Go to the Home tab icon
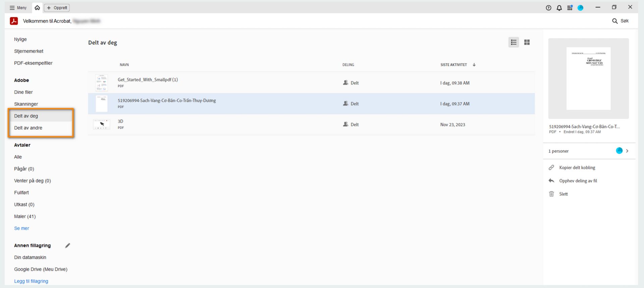 [37, 8]
